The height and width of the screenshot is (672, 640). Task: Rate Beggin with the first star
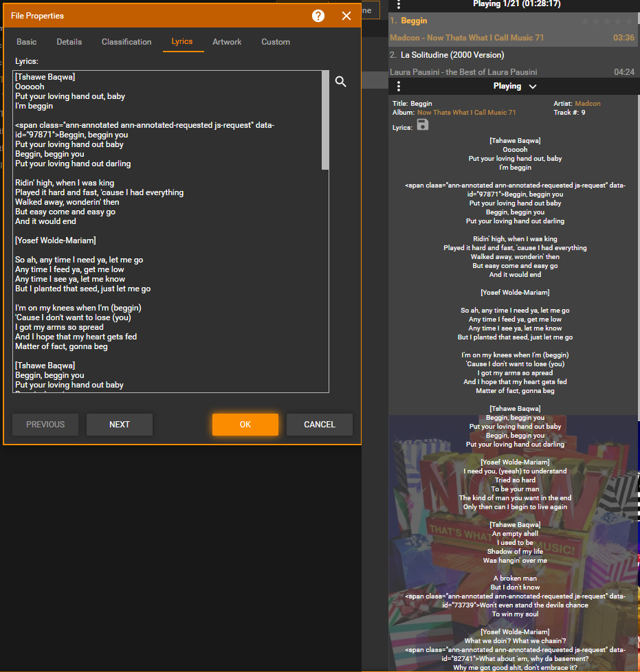tap(586, 21)
